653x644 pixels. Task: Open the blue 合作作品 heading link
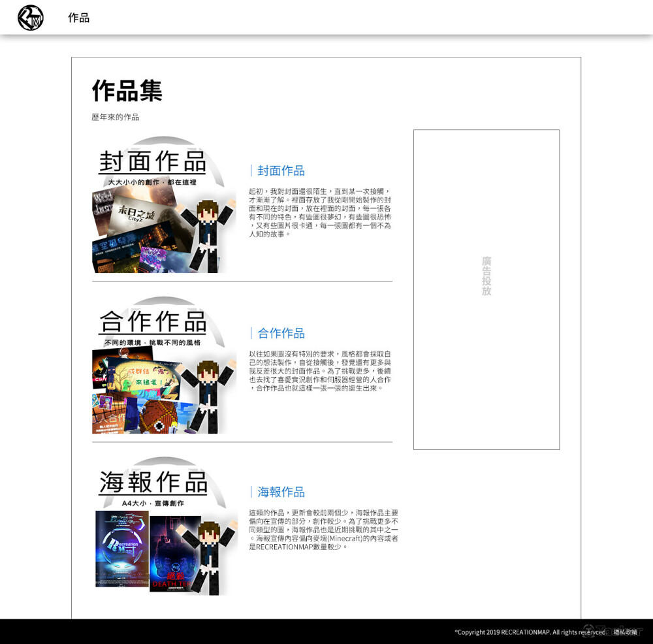pyautogui.click(x=281, y=333)
